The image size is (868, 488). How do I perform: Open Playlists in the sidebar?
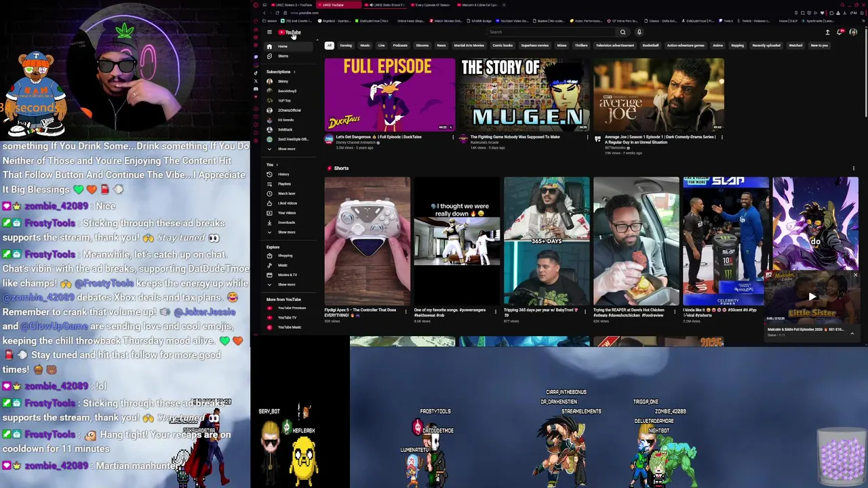coord(289,184)
